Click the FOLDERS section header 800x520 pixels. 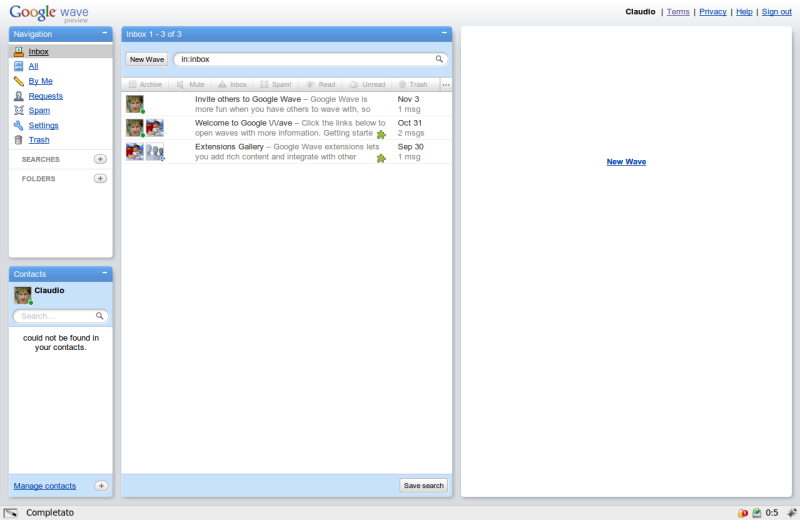tap(38, 179)
